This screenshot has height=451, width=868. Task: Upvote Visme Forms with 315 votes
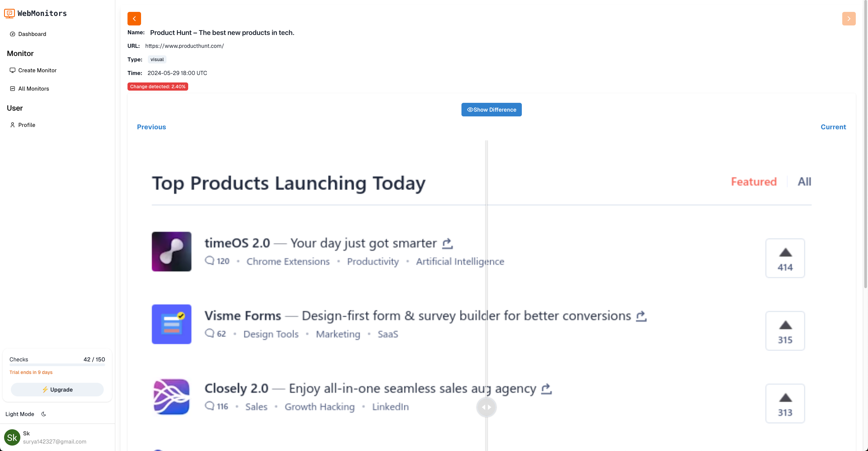pos(785,331)
